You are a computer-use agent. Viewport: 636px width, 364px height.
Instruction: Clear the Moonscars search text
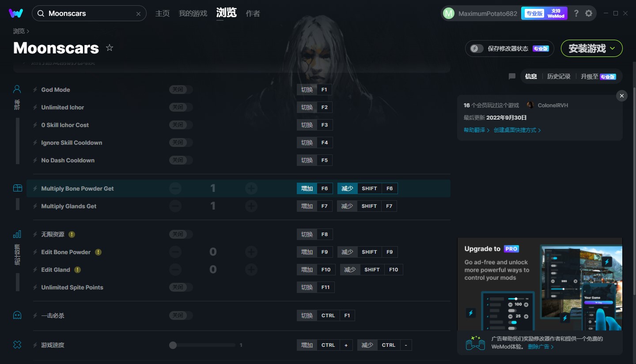[x=138, y=14]
